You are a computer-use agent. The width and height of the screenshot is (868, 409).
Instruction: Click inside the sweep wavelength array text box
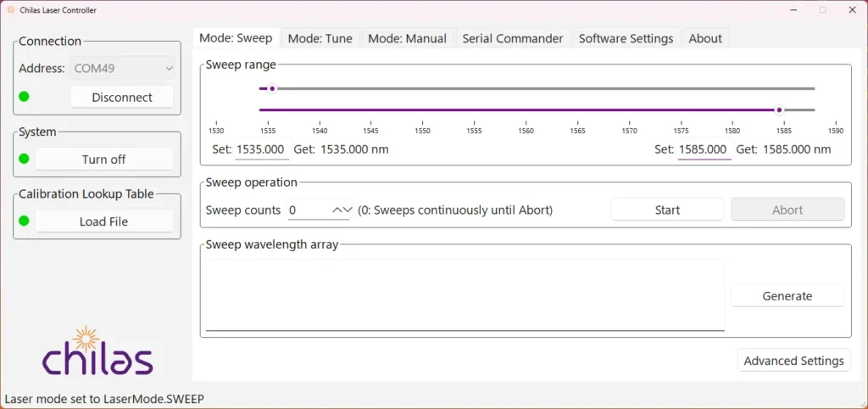(465, 294)
